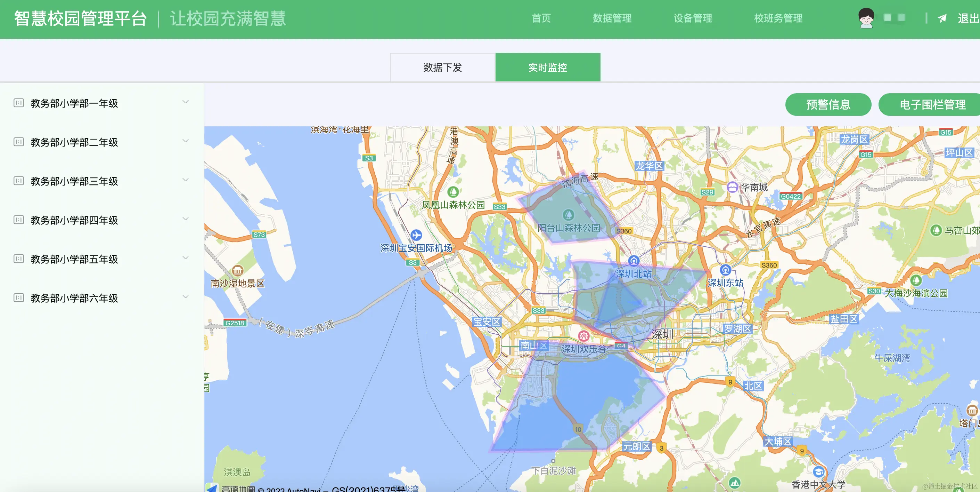This screenshot has width=980, height=492.
Task: Click the 预警信息 button
Action: pos(828,104)
